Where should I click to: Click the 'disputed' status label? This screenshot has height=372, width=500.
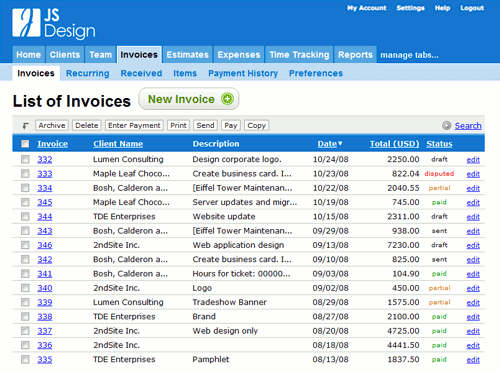tap(439, 174)
